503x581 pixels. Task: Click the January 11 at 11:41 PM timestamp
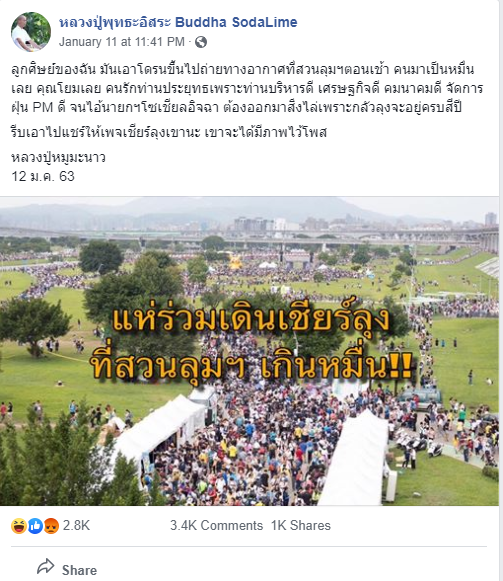(122, 42)
